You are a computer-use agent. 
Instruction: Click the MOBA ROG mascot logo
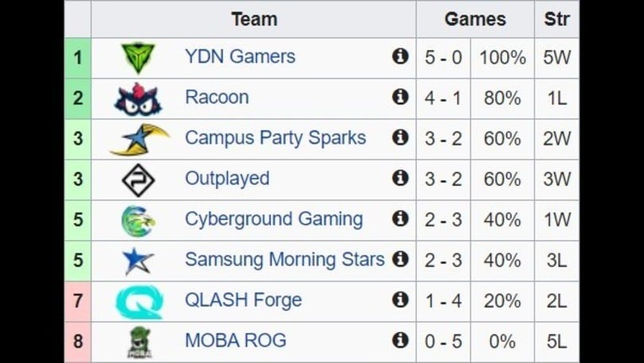click(139, 342)
